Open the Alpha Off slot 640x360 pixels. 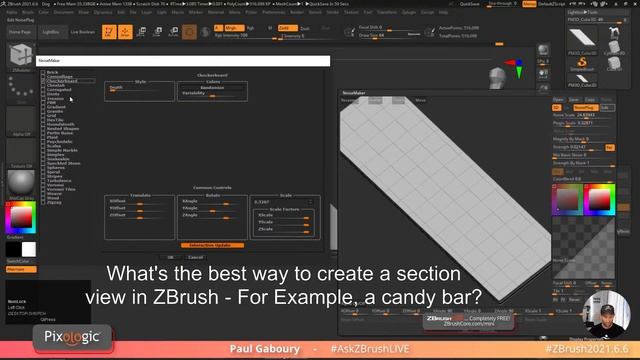click(21, 121)
